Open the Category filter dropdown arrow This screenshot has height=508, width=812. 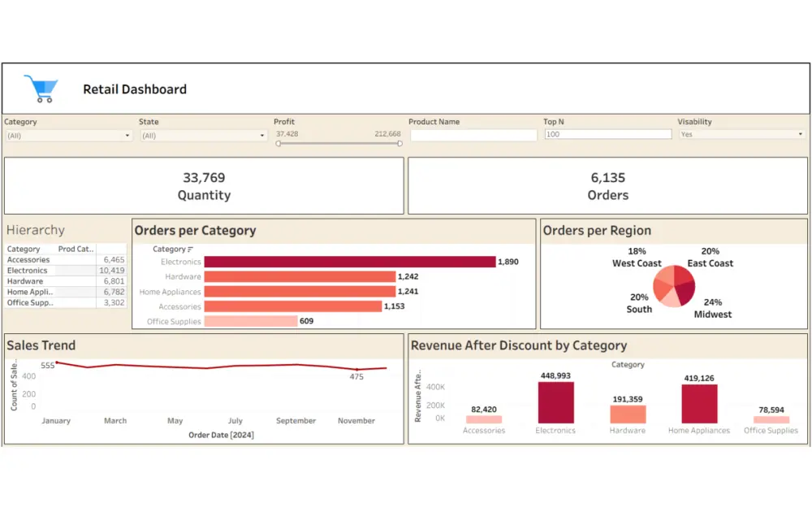tap(127, 134)
